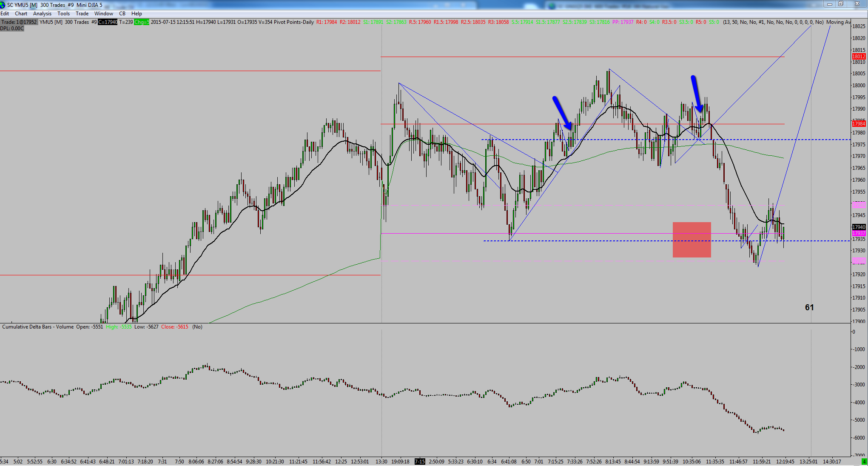The image size is (868, 466).
Task: Open the Help menu
Action: pos(137,14)
